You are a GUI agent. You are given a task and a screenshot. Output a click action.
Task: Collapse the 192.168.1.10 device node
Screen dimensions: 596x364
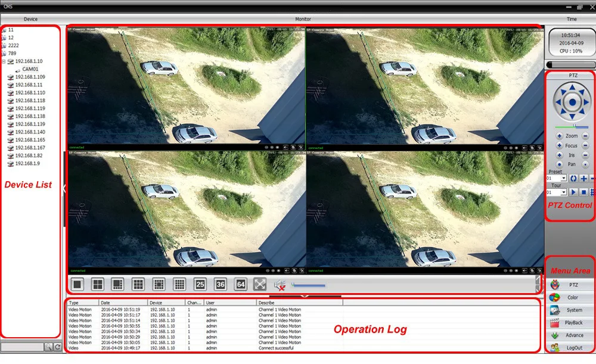coord(4,61)
